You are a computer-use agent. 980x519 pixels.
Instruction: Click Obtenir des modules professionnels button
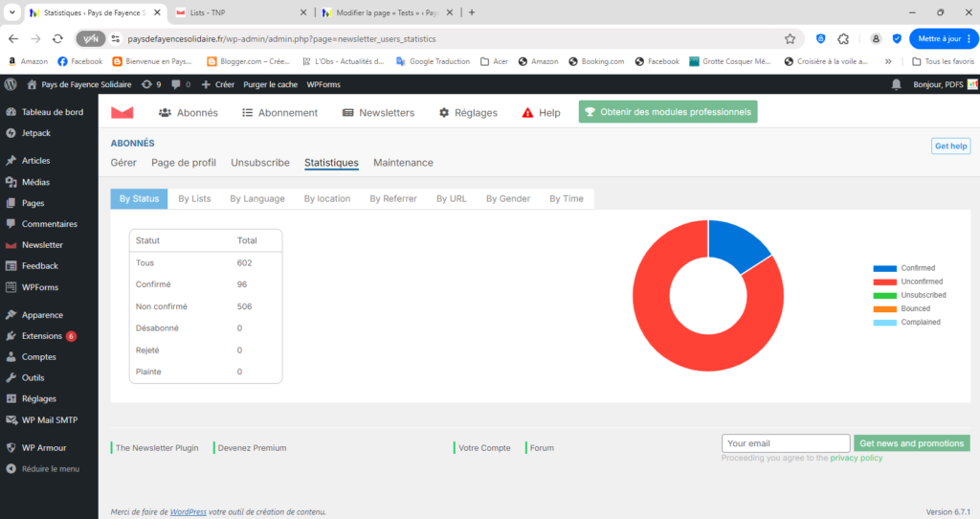pos(667,112)
